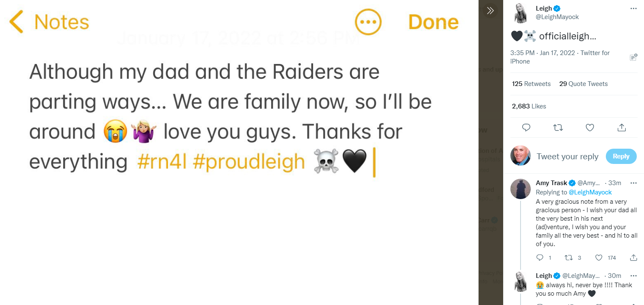The height and width of the screenshot is (305, 644).
Task: Collapse the tweet side panel with double-chevron
Action: [x=490, y=11]
